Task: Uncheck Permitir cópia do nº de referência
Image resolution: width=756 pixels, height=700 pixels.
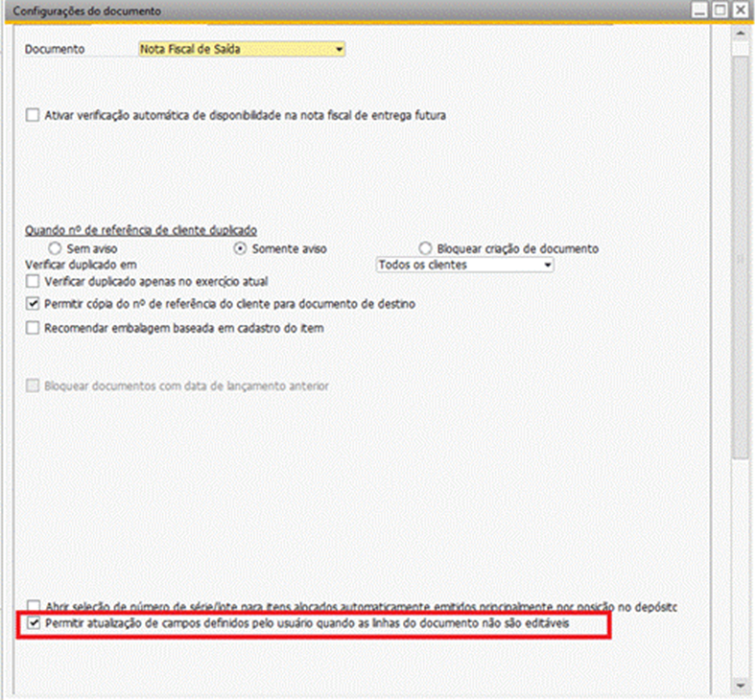Action: [34, 304]
